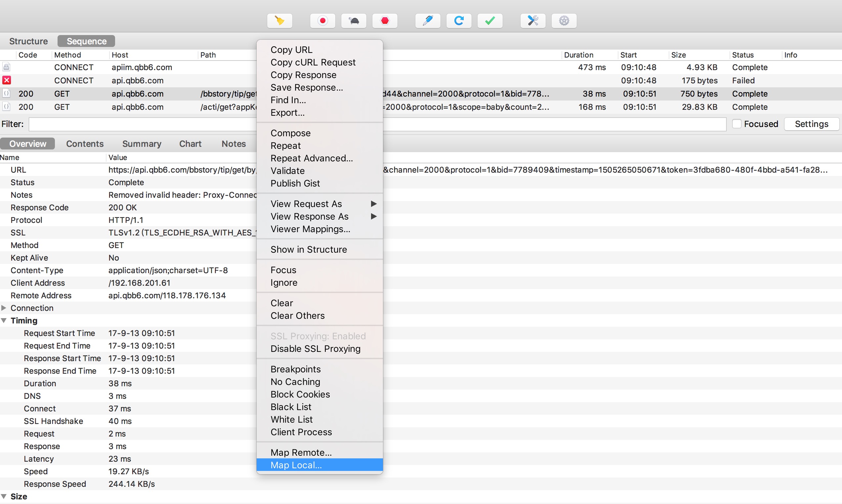Select the Response Speed 244.14 KB/s row
842x504 pixels.
click(x=421, y=484)
